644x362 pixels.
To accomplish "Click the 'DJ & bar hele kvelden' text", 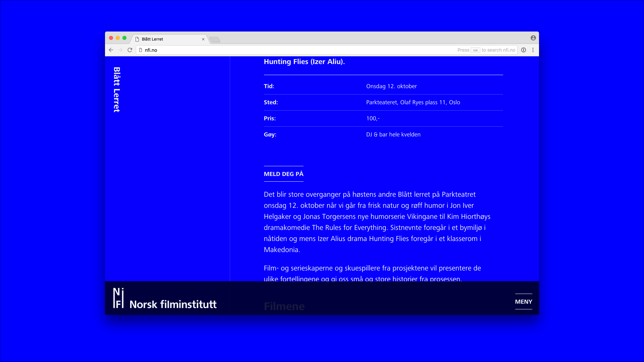I will pos(393,134).
